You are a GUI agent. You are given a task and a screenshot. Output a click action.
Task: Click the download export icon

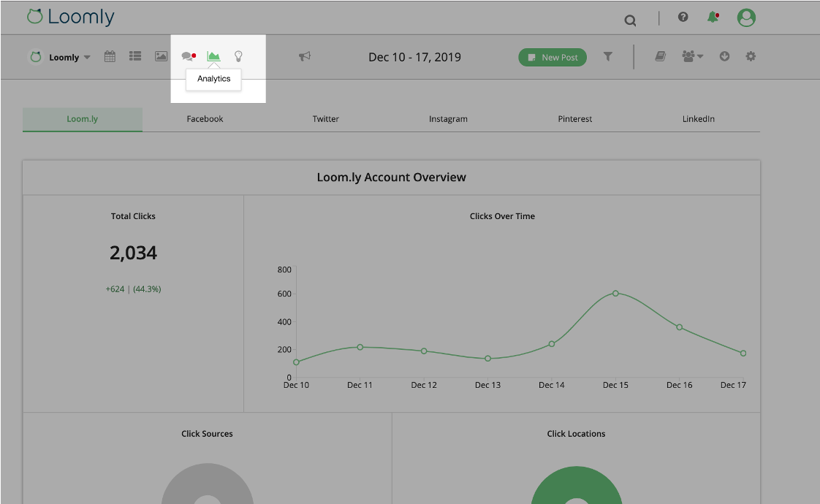(724, 56)
